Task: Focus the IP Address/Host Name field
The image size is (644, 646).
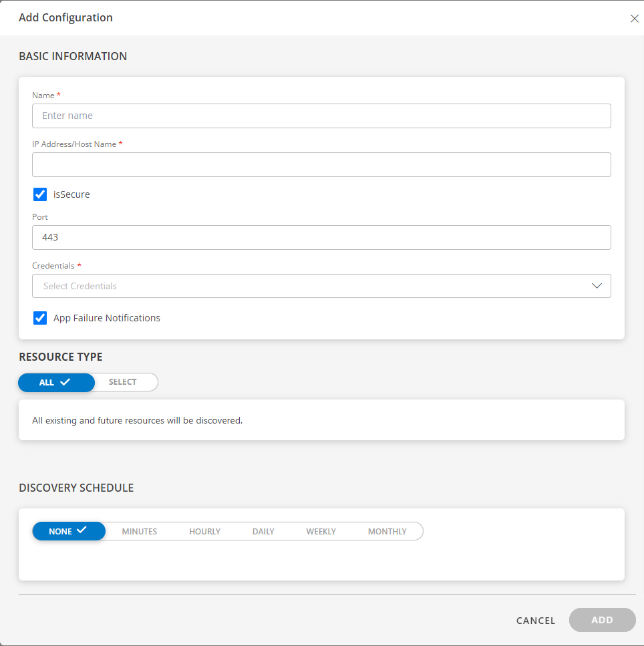Action: [x=321, y=165]
